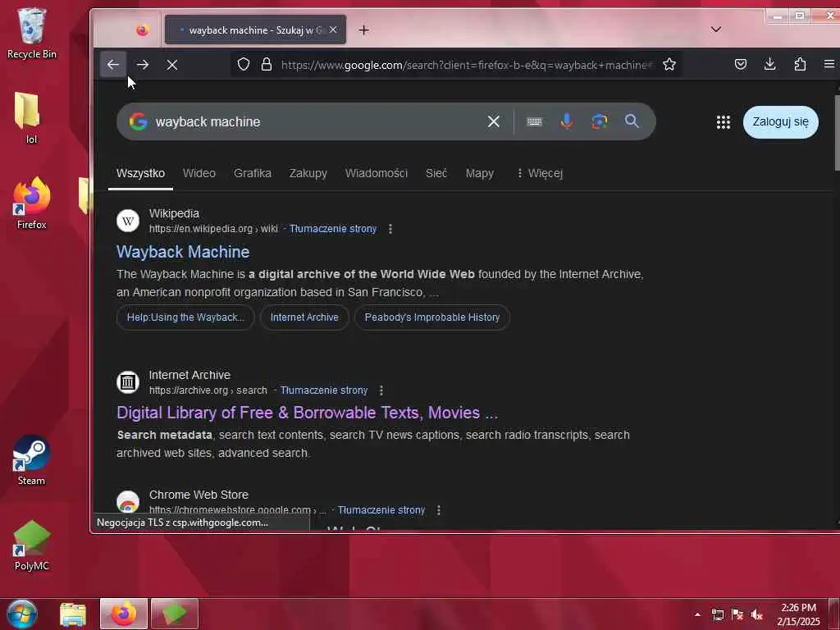Go forward with the Firefox forward arrow

tap(143, 65)
